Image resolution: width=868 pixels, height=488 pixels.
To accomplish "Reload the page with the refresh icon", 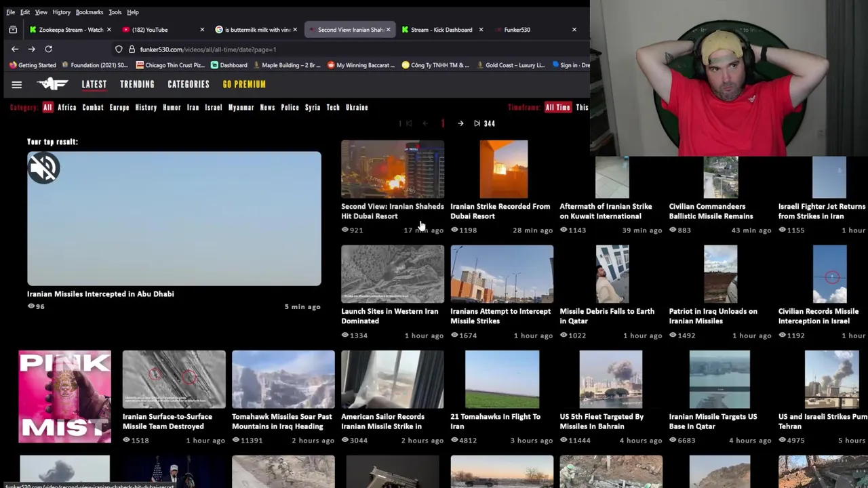I will tap(48, 49).
